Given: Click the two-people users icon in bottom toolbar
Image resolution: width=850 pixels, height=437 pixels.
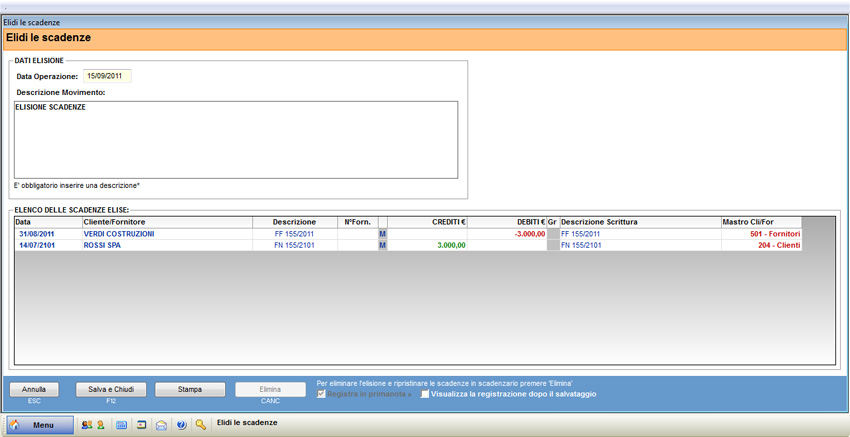Looking at the screenshot, I should click(x=87, y=425).
